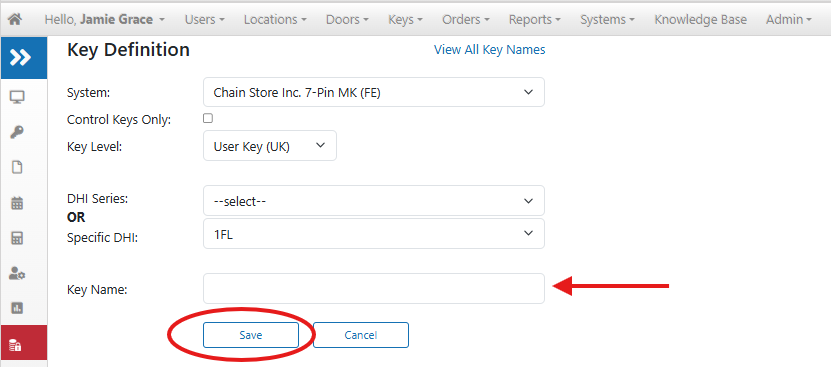Open the DHI Series select dropdown

[x=374, y=200]
